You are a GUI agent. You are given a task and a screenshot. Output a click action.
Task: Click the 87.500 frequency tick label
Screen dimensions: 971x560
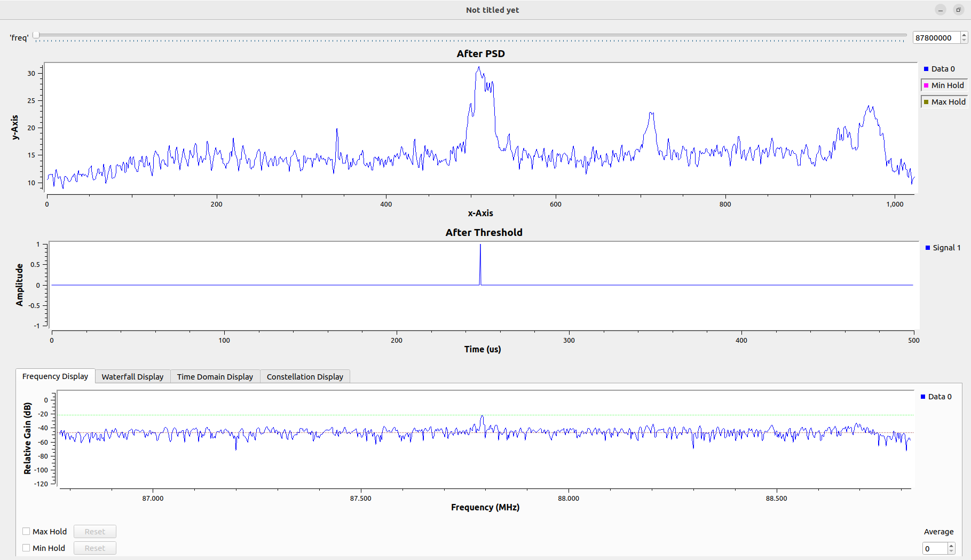[360, 498]
